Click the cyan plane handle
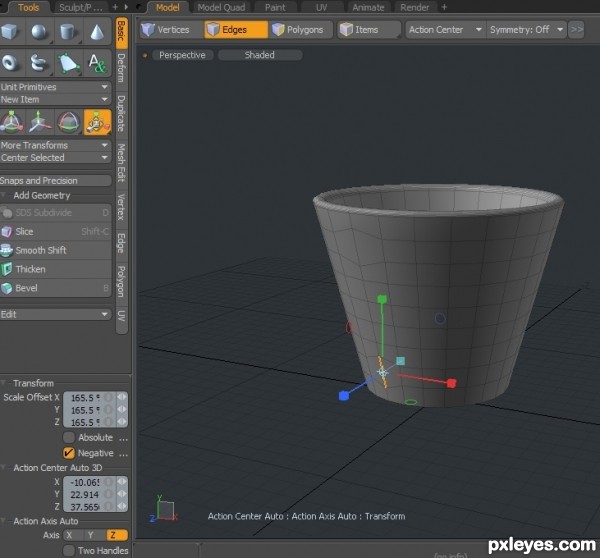Image resolution: width=600 pixels, height=558 pixels. 401,361
